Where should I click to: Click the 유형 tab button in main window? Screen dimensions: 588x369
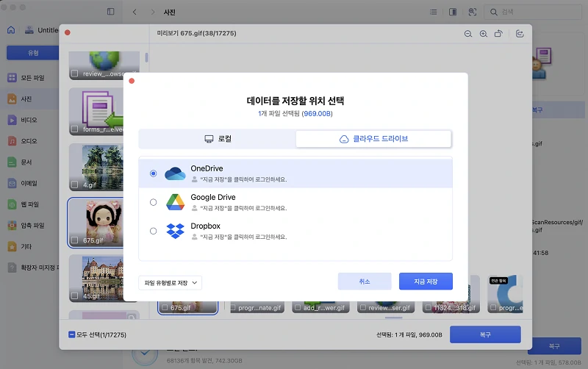click(x=33, y=53)
